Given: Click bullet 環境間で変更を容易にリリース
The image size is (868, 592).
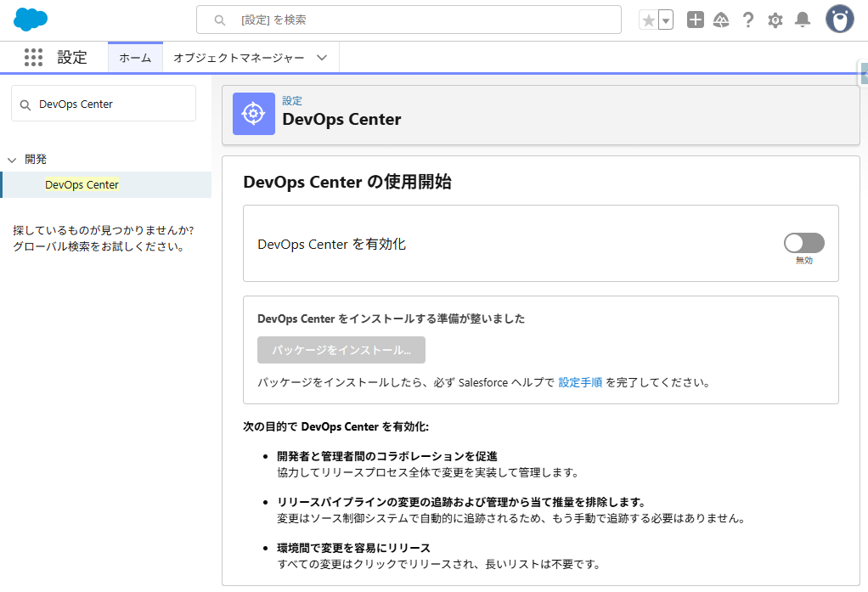Looking at the screenshot, I should click(x=353, y=548).
